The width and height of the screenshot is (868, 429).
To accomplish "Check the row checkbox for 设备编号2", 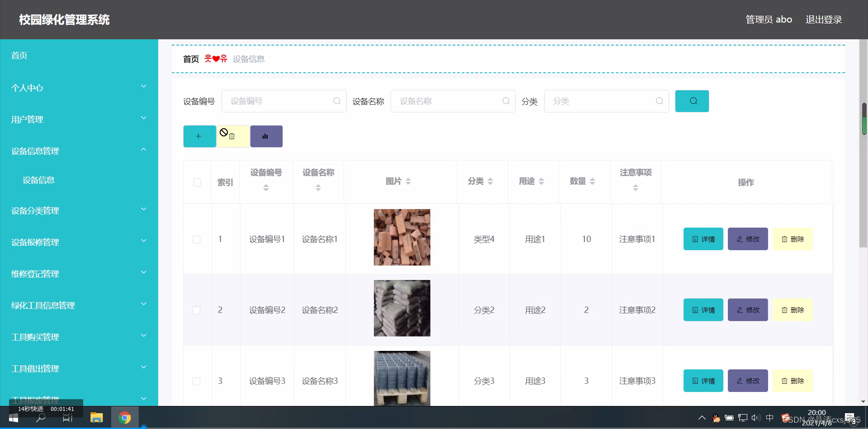I will click(x=197, y=310).
